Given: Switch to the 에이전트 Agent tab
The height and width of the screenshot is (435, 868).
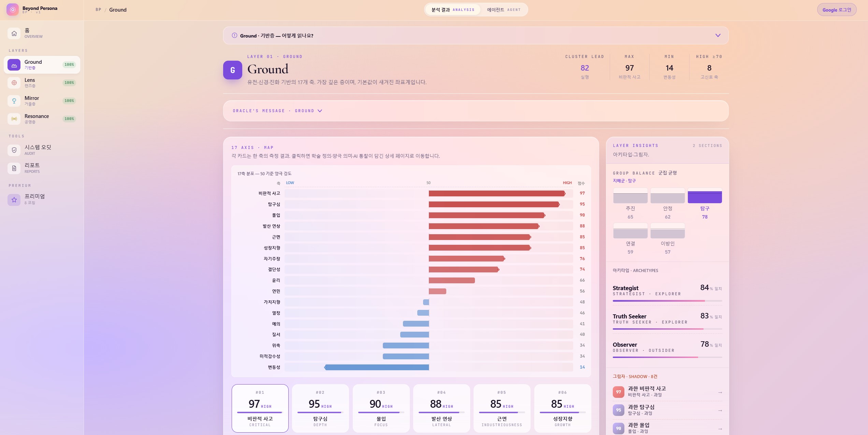Looking at the screenshot, I should 504,10.
